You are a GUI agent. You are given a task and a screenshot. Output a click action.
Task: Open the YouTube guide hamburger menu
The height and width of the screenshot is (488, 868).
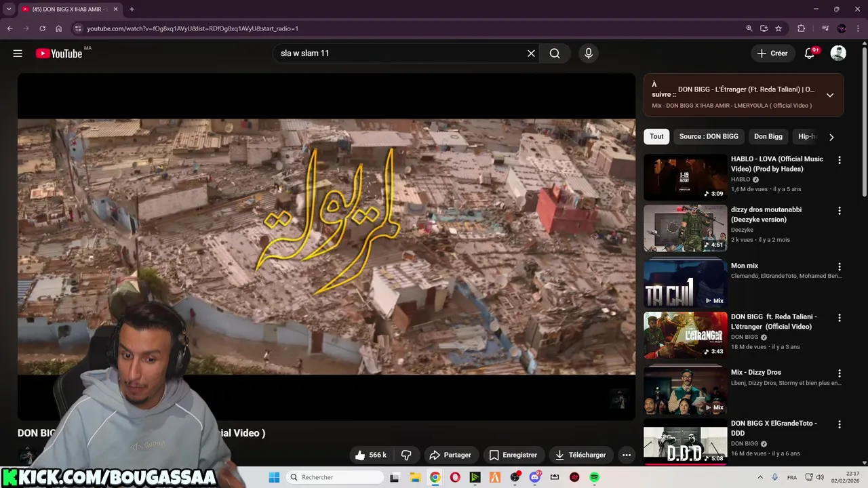[x=18, y=54]
